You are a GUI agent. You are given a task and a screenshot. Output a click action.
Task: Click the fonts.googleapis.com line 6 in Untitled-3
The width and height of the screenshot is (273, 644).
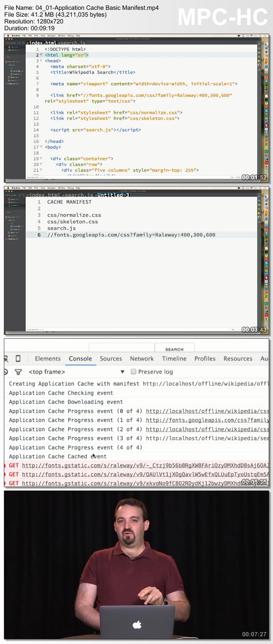tap(131, 235)
